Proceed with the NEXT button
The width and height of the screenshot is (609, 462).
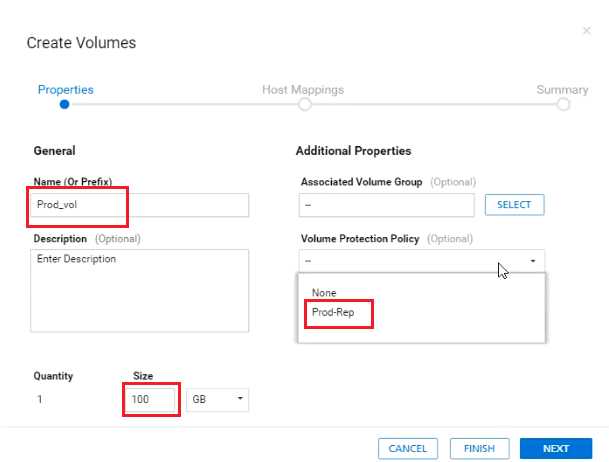556,448
